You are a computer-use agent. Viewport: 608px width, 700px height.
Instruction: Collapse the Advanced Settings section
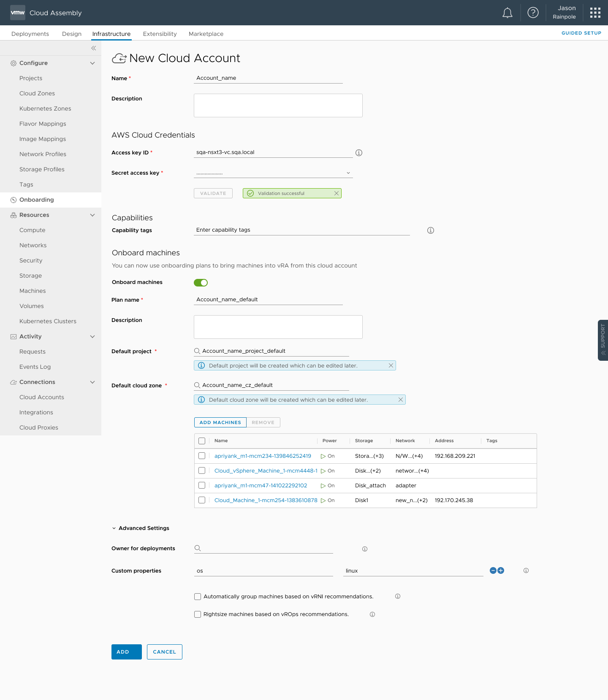pyautogui.click(x=114, y=528)
